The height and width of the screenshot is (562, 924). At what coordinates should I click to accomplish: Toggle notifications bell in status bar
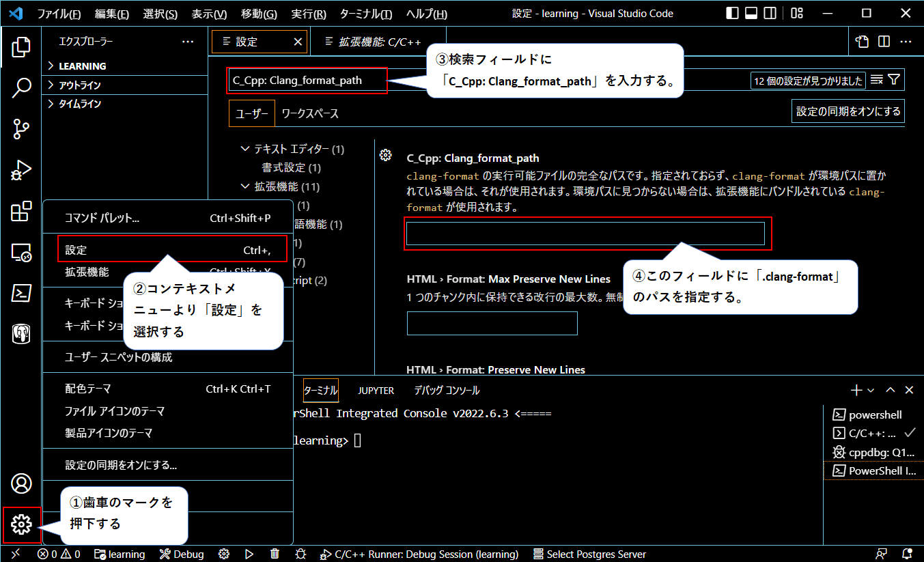908,554
